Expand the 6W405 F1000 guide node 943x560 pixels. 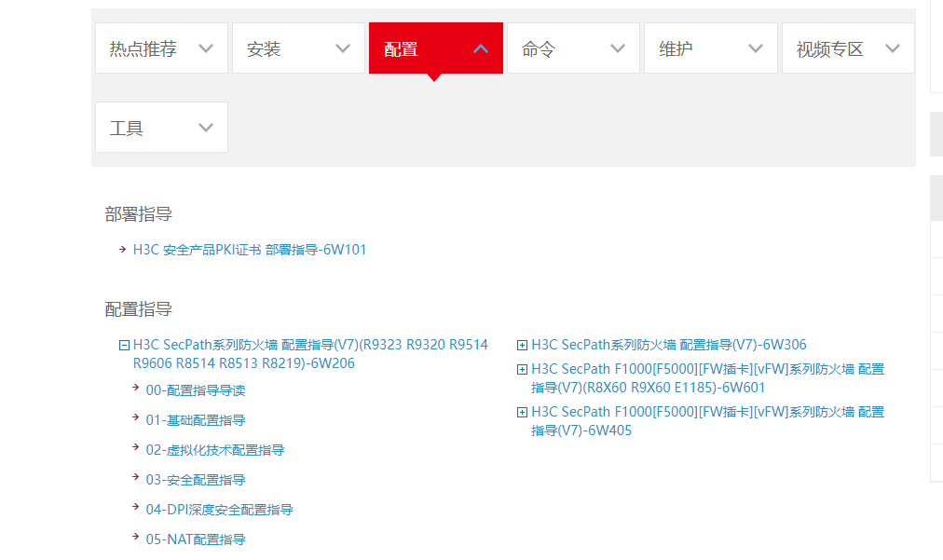pos(522,413)
